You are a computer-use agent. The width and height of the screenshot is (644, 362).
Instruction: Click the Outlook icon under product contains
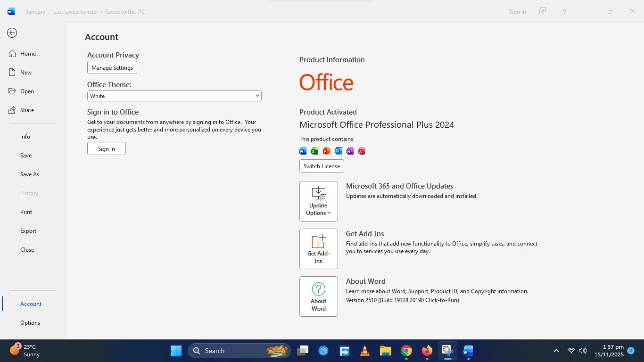point(338,151)
